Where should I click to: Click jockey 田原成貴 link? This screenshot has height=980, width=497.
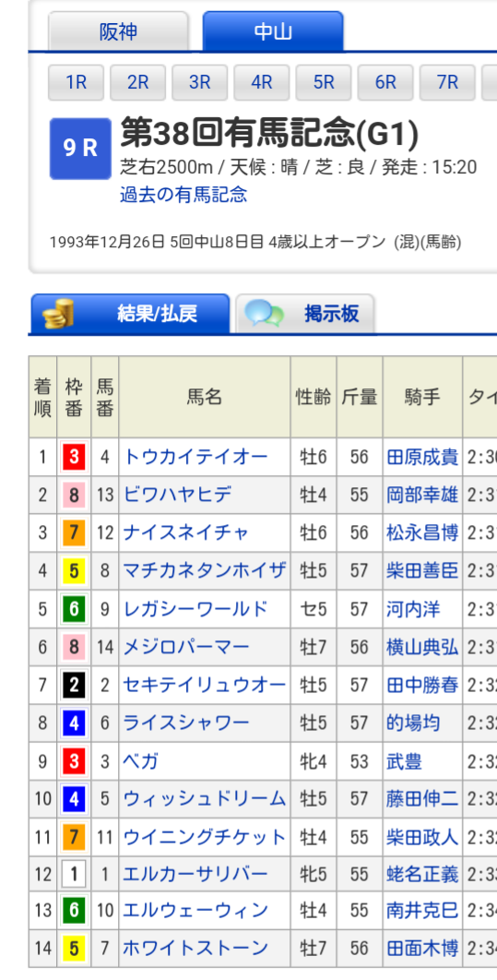point(422,457)
